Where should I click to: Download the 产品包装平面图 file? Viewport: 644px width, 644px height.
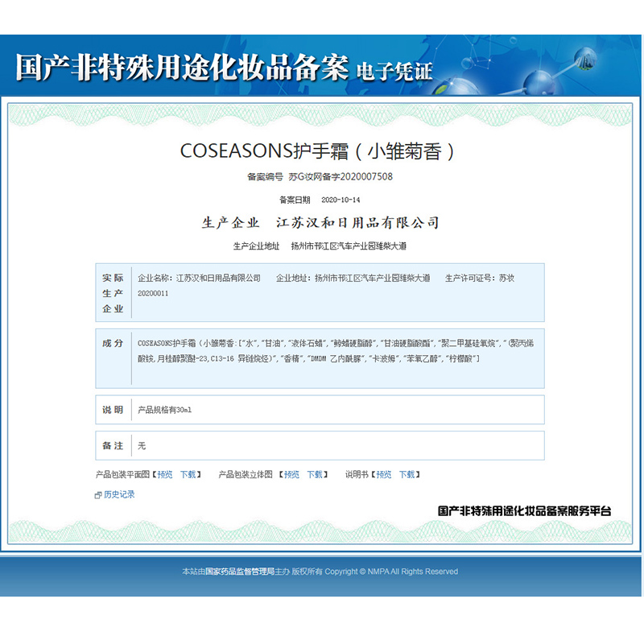tap(188, 475)
